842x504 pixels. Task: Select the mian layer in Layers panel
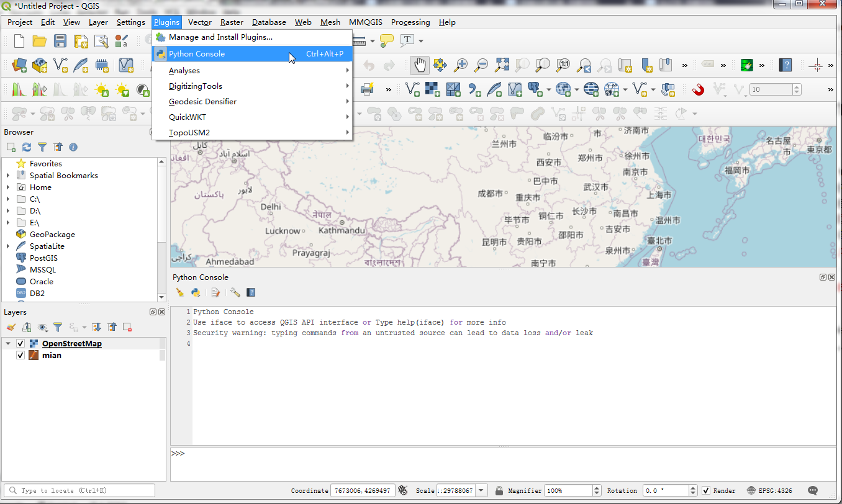pos(52,355)
